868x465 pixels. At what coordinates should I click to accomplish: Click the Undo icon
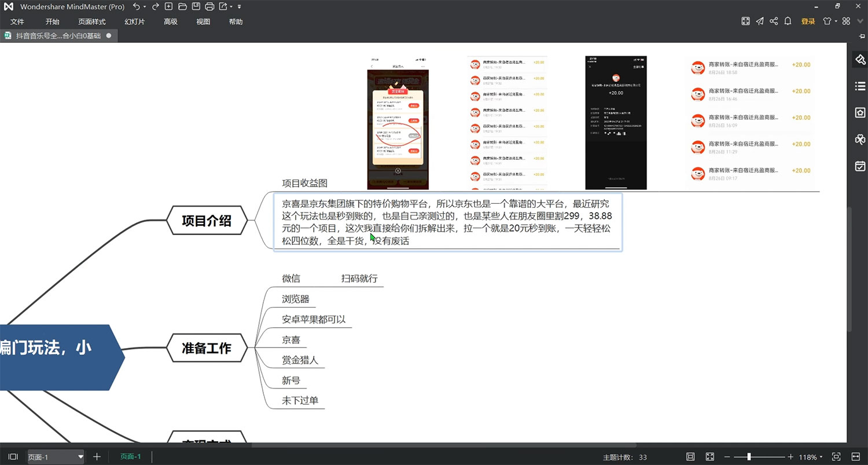135,6
